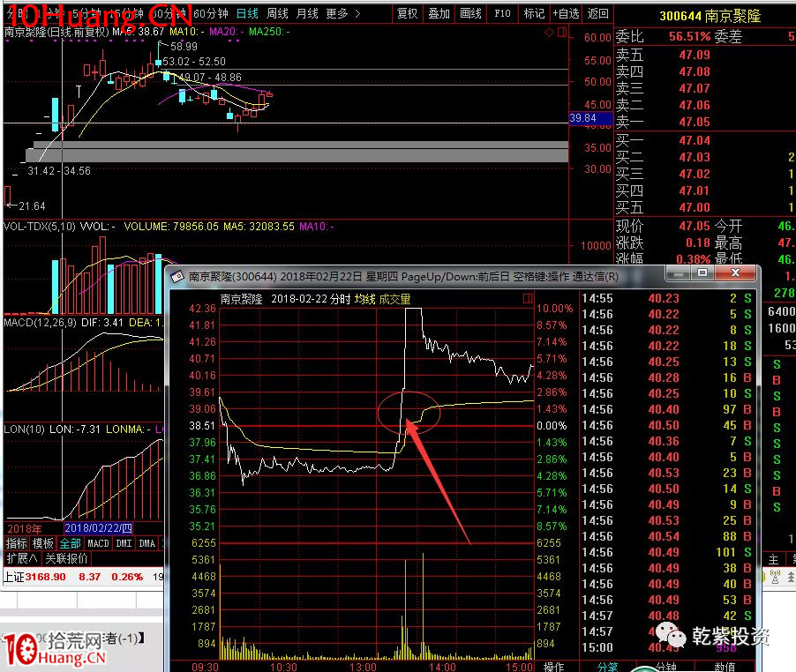The width and height of the screenshot is (796, 672).
Task: Click the 叠加 overlay button
Action: tap(439, 14)
